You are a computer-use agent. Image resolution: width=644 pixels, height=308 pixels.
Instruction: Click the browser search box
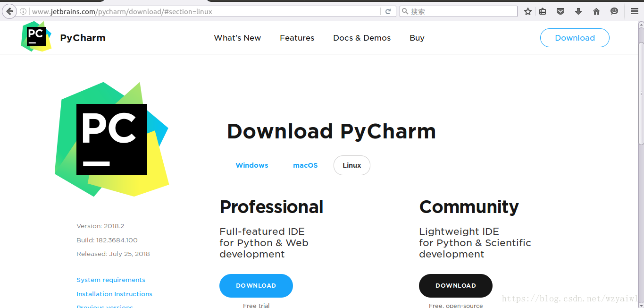pos(458,11)
